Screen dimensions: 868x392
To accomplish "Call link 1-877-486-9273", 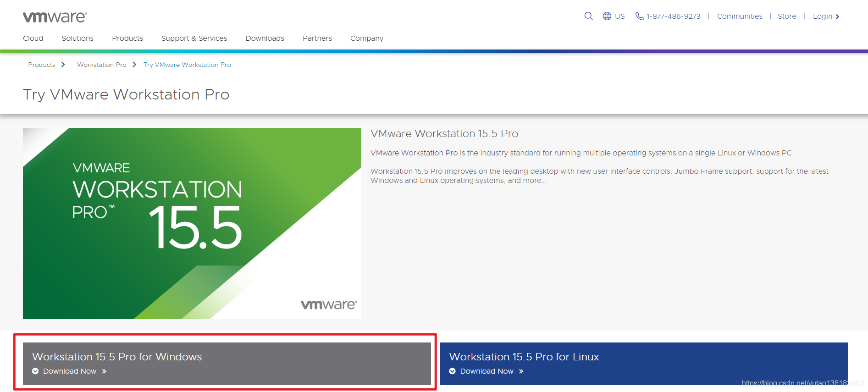I will [x=674, y=17].
